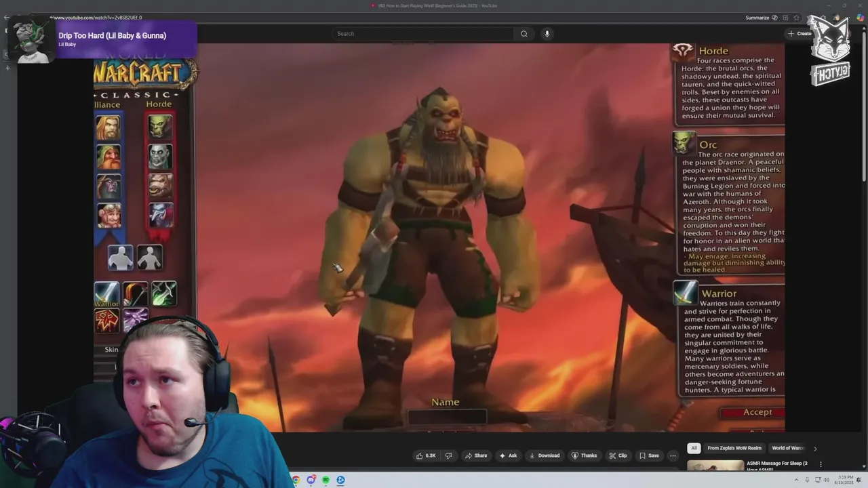The height and width of the screenshot is (488, 868).
Task: Click the Horde column label
Action: (159, 104)
